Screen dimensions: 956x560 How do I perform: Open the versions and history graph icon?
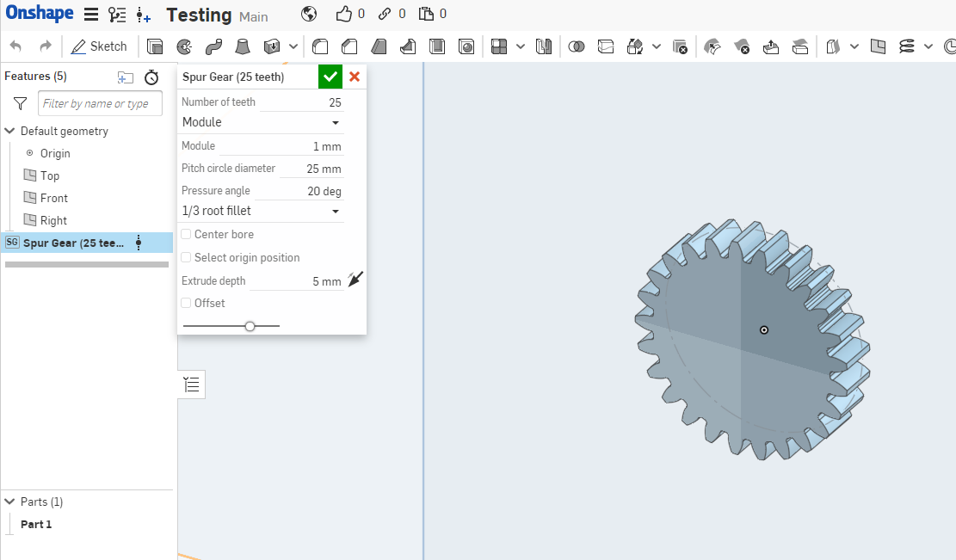[116, 15]
